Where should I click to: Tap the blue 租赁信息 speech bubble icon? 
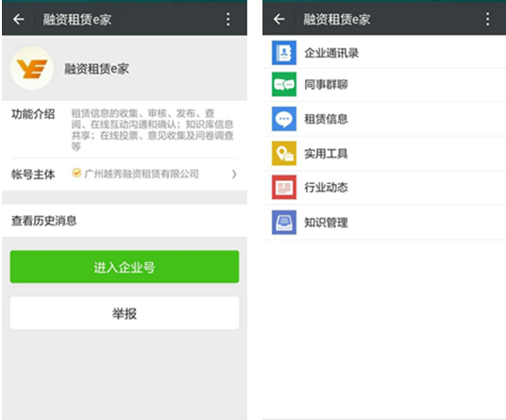(x=284, y=119)
